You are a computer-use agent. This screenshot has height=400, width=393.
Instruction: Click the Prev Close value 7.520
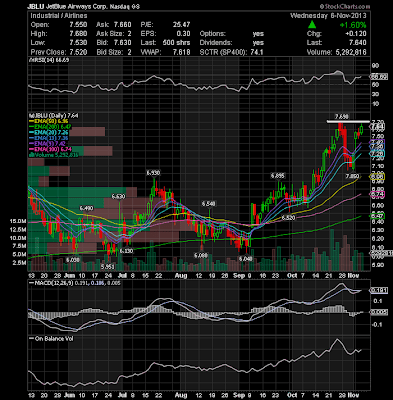click(78, 52)
